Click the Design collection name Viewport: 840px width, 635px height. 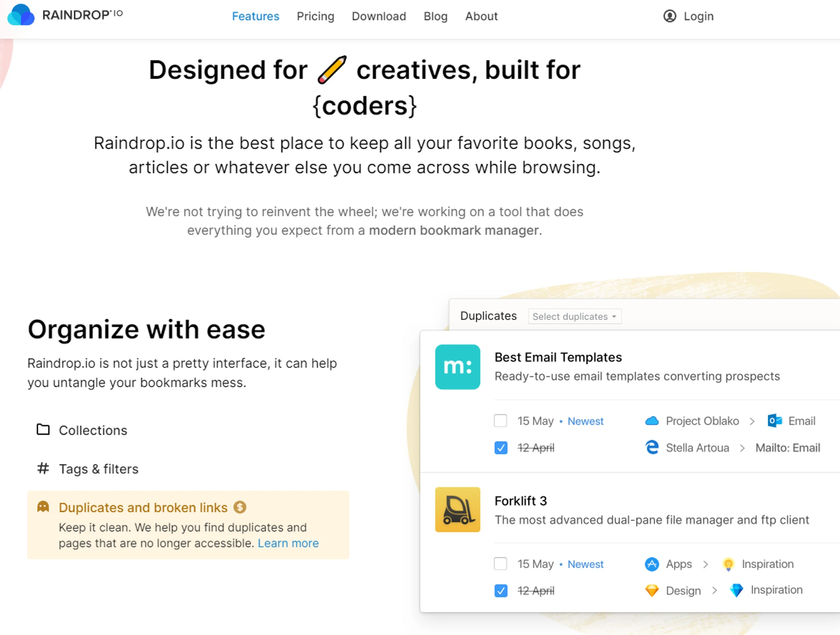(x=683, y=591)
